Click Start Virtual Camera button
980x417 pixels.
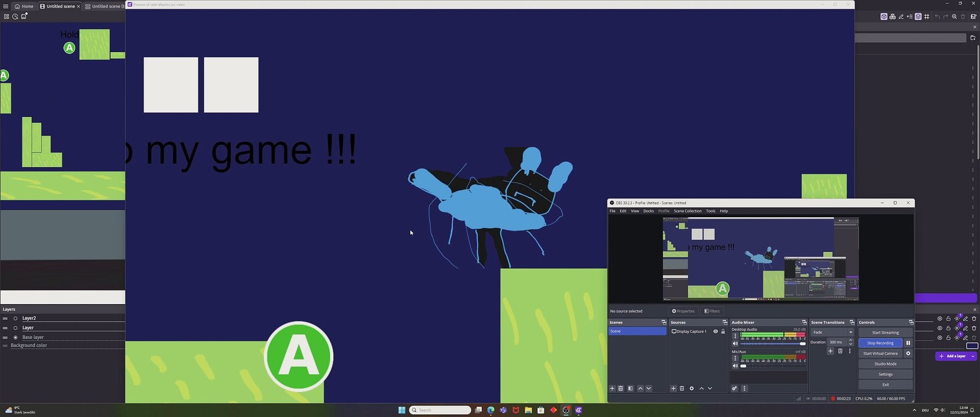[880, 353]
